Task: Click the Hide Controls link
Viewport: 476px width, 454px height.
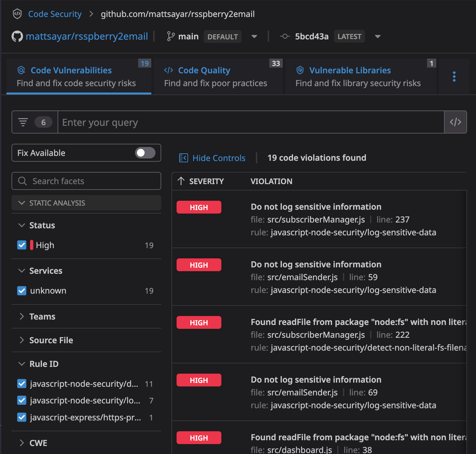Action: pyautogui.click(x=219, y=158)
